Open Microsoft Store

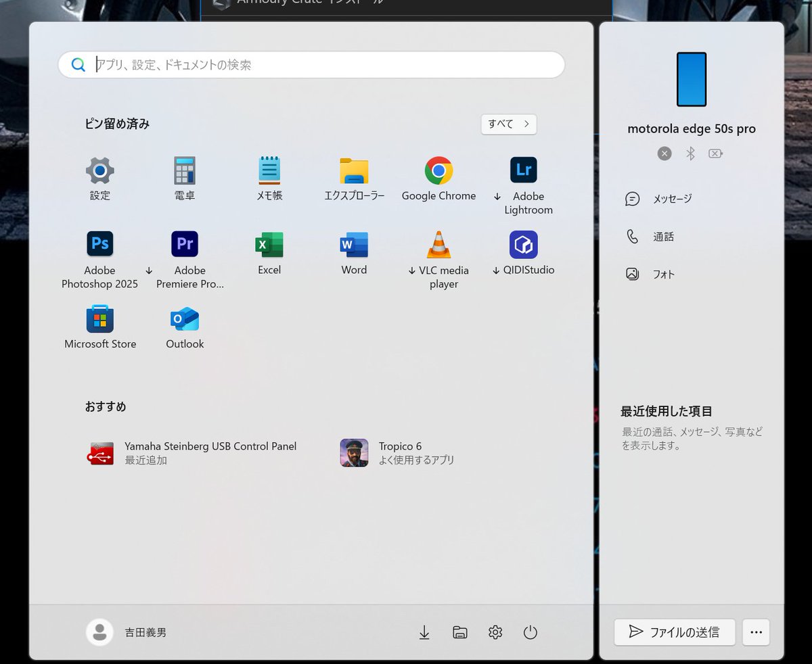(99, 327)
